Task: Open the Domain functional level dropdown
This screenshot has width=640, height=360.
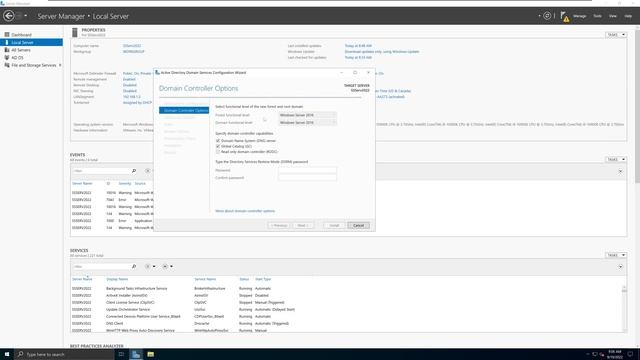Action: 307,122
